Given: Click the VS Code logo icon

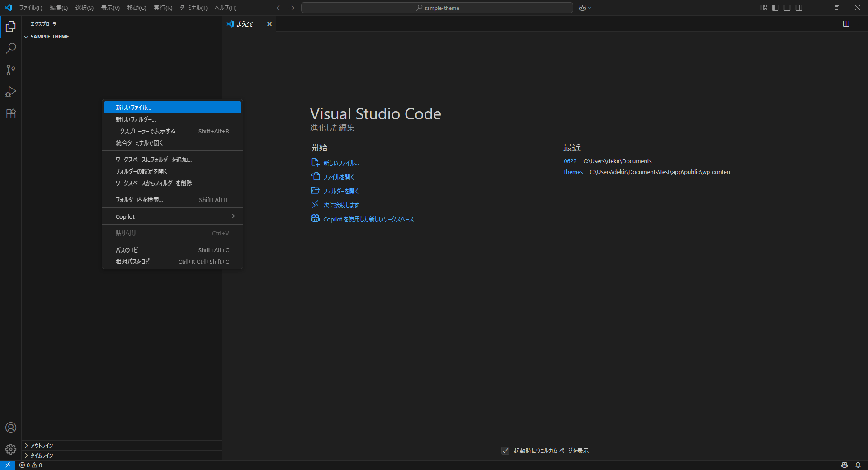Looking at the screenshot, I should click(8, 8).
